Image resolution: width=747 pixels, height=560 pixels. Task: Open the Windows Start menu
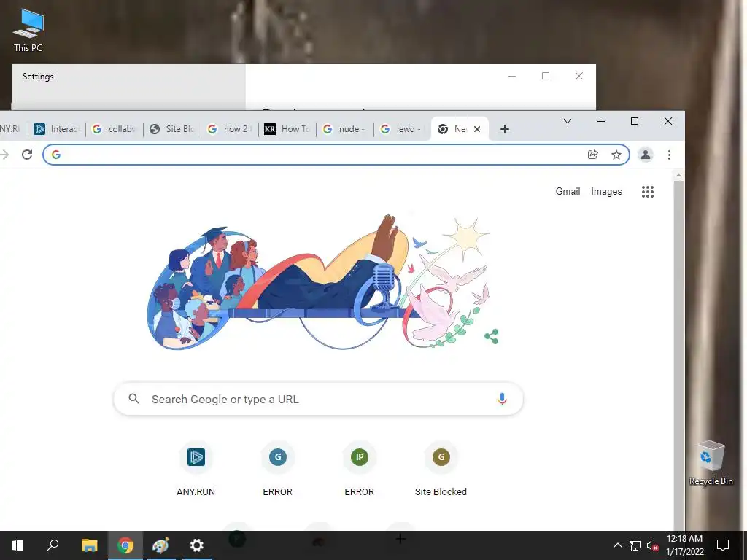18,545
